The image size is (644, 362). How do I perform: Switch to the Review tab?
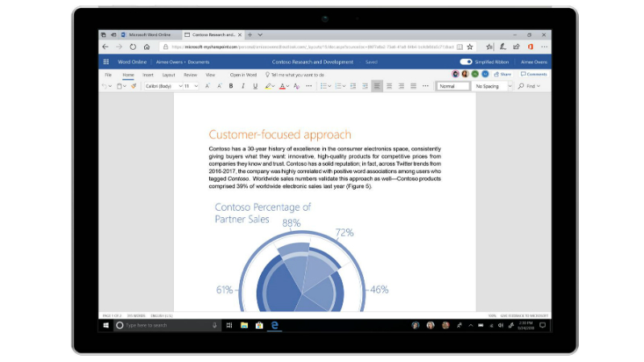190,75
